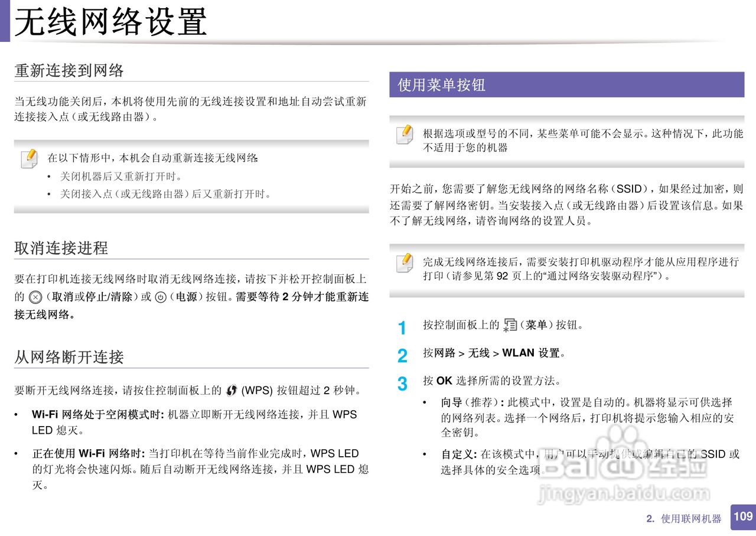The height and width of the screenshot is (536, 756).
Task: Click the heading 重新连接到网络
Action: [69, 71]
